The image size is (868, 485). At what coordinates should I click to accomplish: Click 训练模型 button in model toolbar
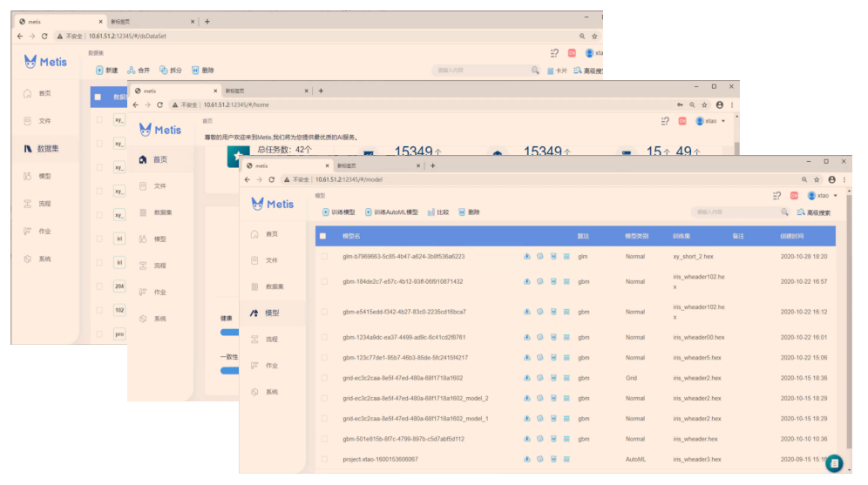click(x=339, y=212)
